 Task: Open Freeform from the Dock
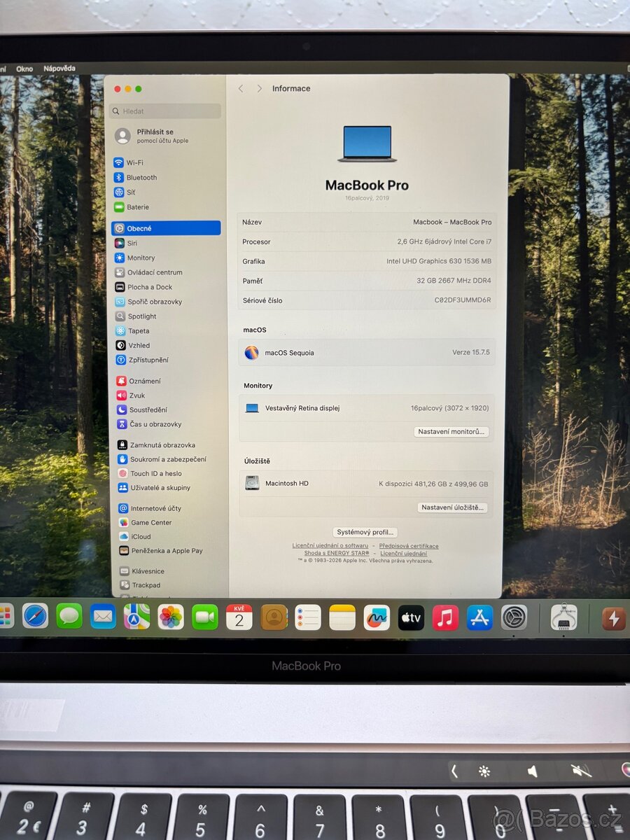click(x=377, y=617)
